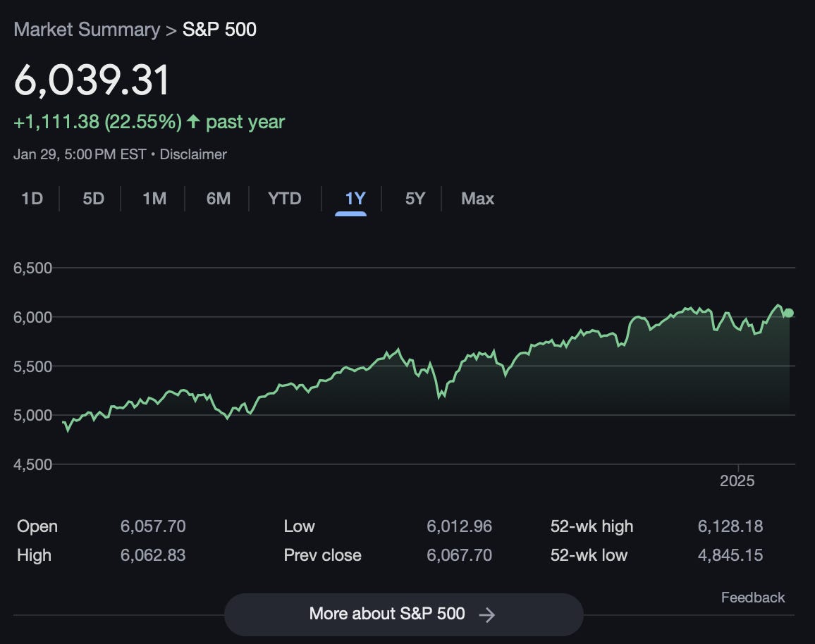The width and height of the screenshot is (815, 644).
Task: Click the Prev close value 6,067.70
Action: coord(459,555)
